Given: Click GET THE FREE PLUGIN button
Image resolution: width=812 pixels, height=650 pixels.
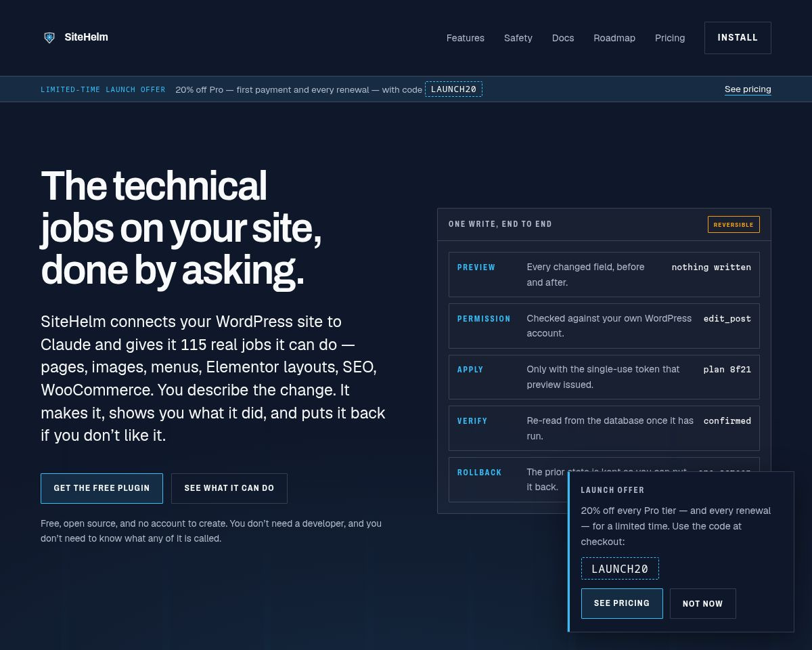Looking at the screenshot, I should click(101, 488).
